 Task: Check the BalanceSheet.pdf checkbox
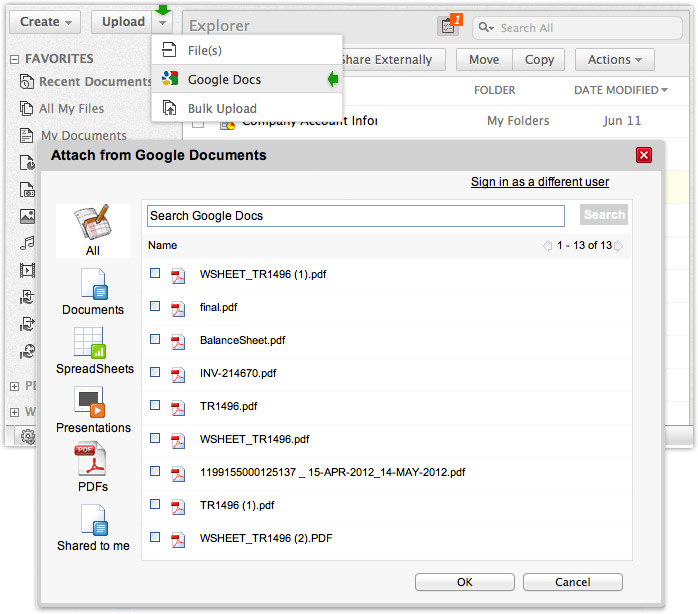pos(155,339)
